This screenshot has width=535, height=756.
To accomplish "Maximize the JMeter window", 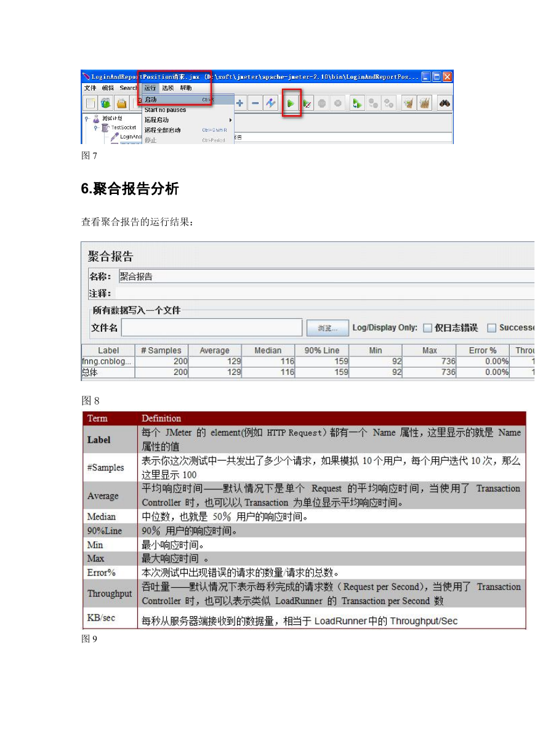I will pyautogui.click(x=437, y=77).
